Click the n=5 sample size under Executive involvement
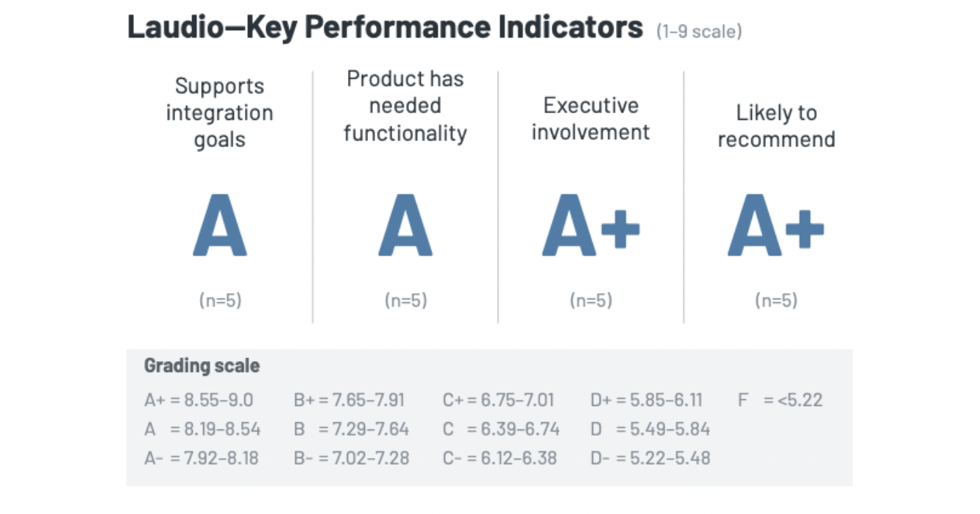This screenshot has width=980, height=514. pyautogui.click(x=591, y=300)
